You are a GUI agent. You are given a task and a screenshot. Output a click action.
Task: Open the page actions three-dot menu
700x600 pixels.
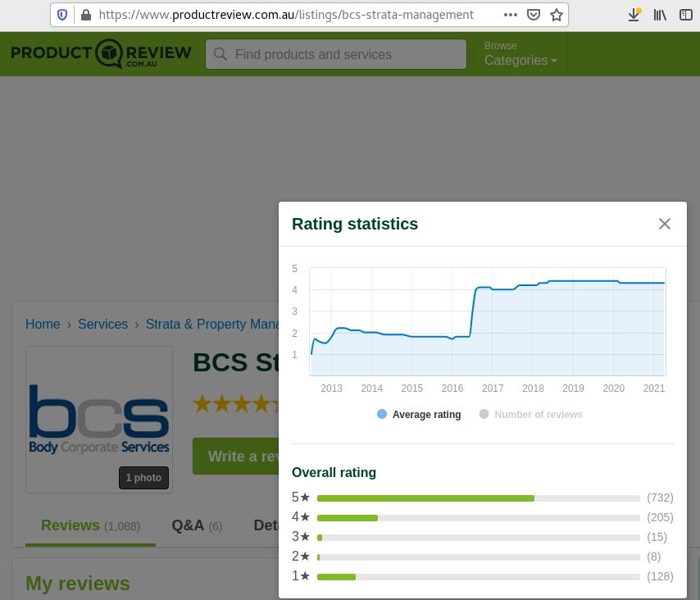511,16
